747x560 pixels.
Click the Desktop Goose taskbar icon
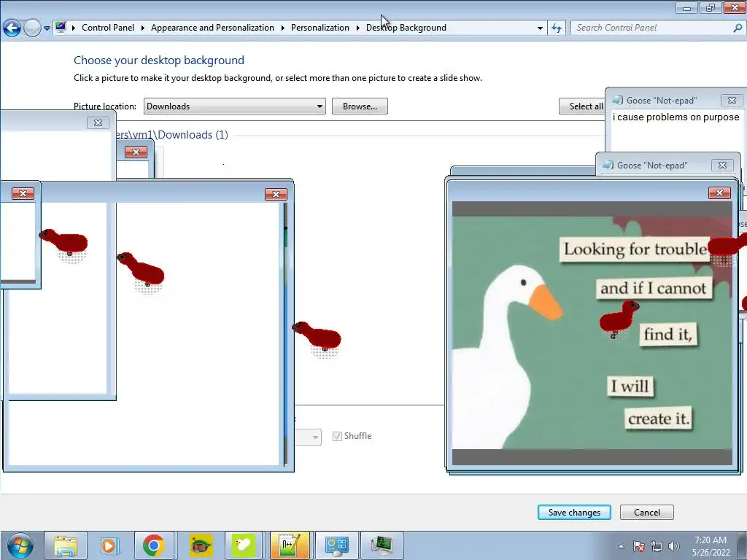tap(243, 545)
